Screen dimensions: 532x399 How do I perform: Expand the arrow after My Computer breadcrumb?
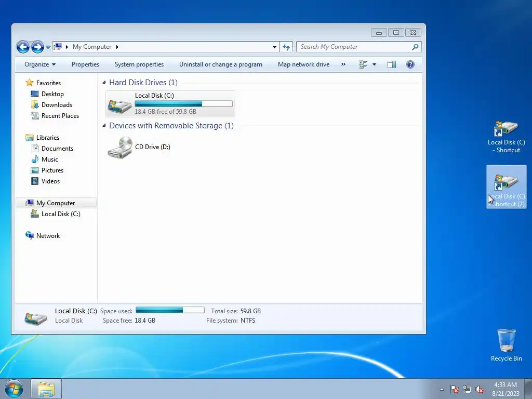coord(117,47)
